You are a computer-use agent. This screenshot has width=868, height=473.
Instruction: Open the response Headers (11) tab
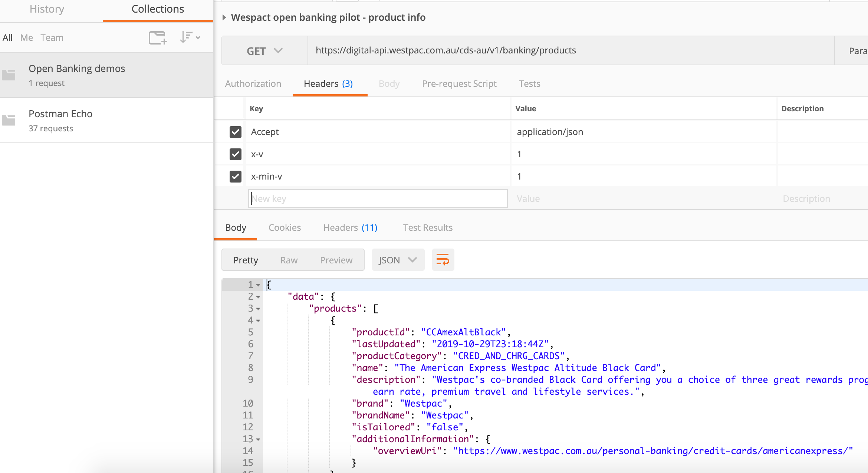[350, 228]
